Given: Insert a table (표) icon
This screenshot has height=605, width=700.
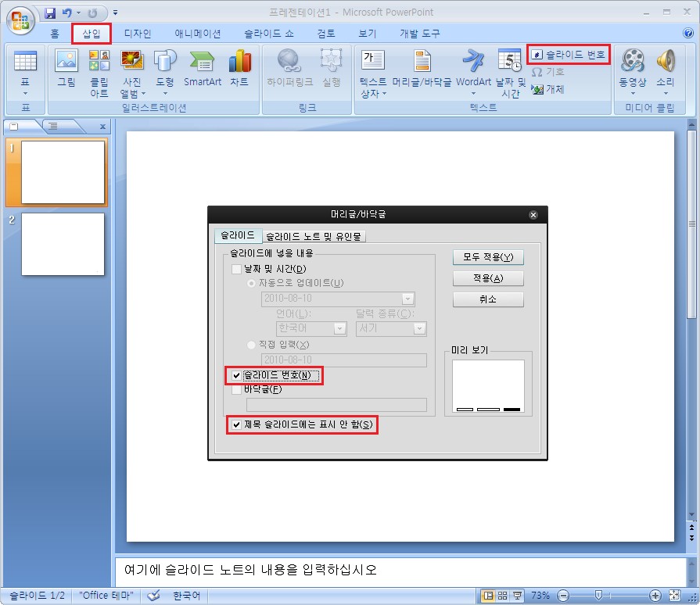Looking at the screenshot, I should tap(25, 61).
